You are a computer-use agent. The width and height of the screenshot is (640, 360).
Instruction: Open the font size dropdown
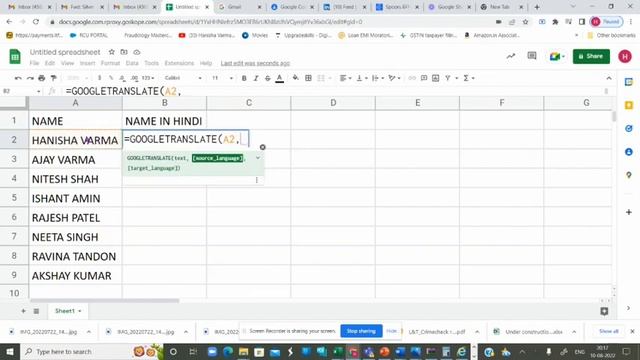coord(222,78)
